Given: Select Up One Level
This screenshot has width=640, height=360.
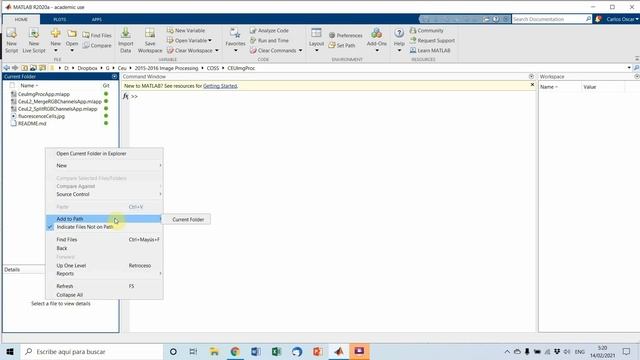Looking at the screenshot, I should click(x=104, y=266).
